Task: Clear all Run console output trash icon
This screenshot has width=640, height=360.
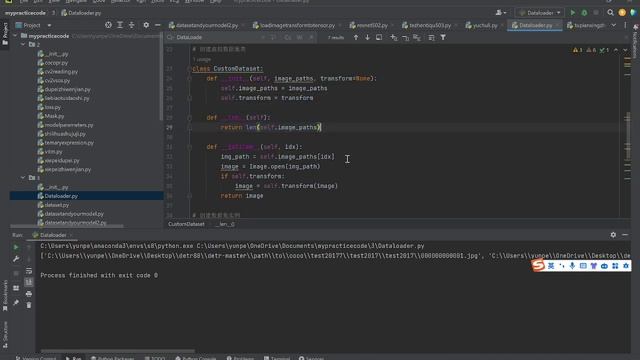Action: pyautogui.click(x=29, y=305)
